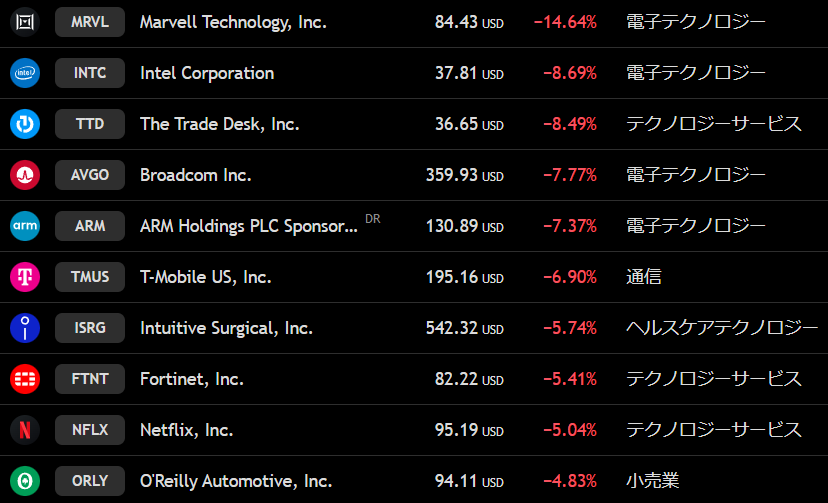Image resolution: width=828 pixels, height=503 pixels.
Task: Open the MRVL ticker symbol badge
Action: click(x=90, y=21)
